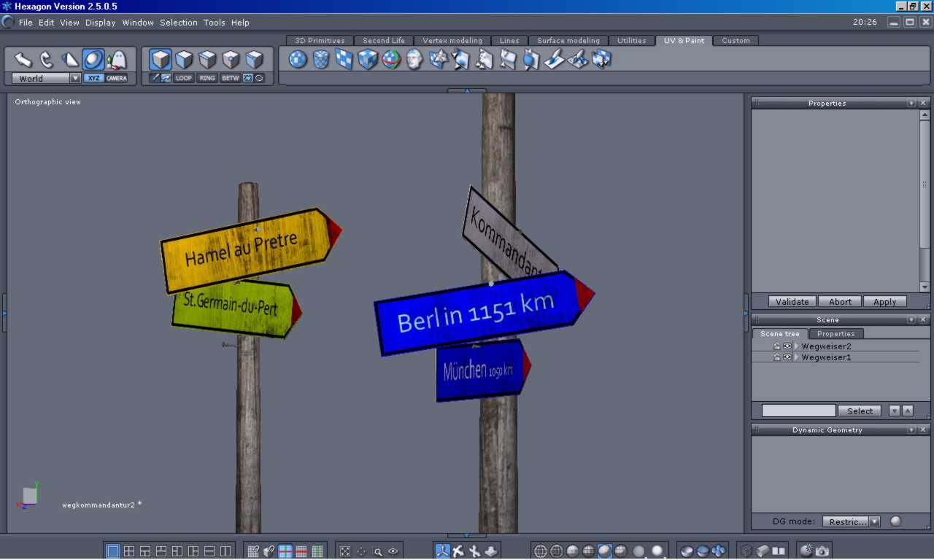Click the camera snapshot icon
The width and height of the screenshot is (934, 560).
click(822, 551)
